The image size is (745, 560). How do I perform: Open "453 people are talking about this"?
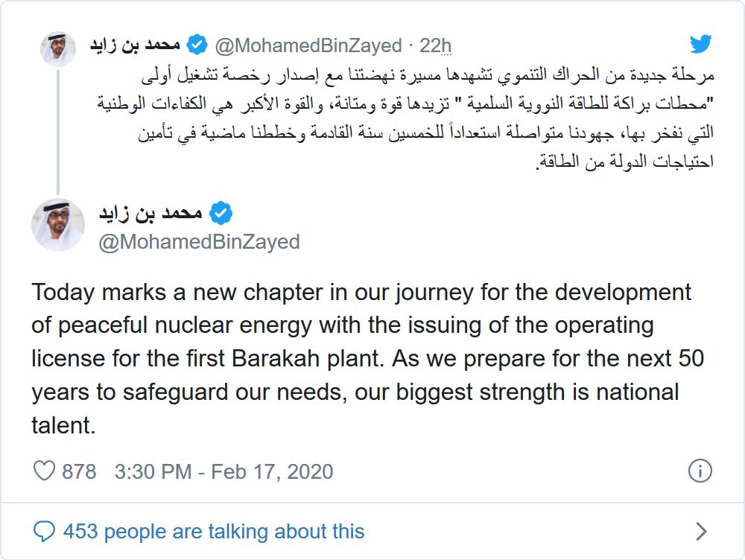coord(214,531)
